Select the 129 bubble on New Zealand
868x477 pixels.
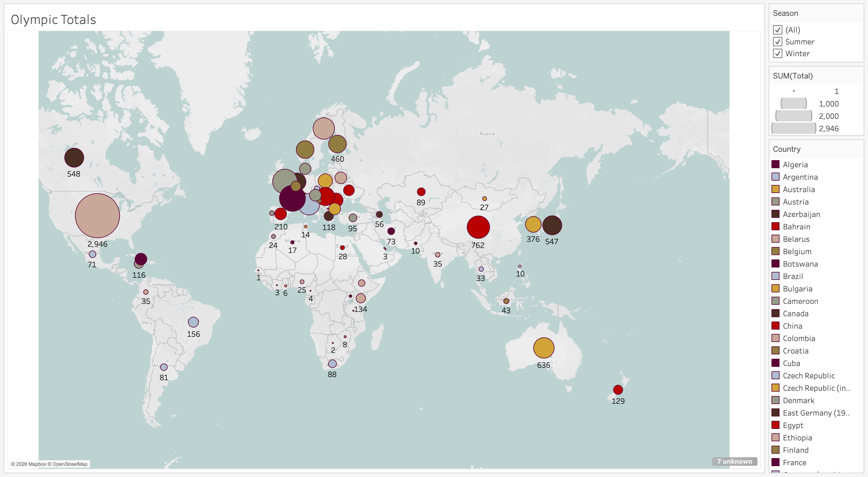pos(618,390)
